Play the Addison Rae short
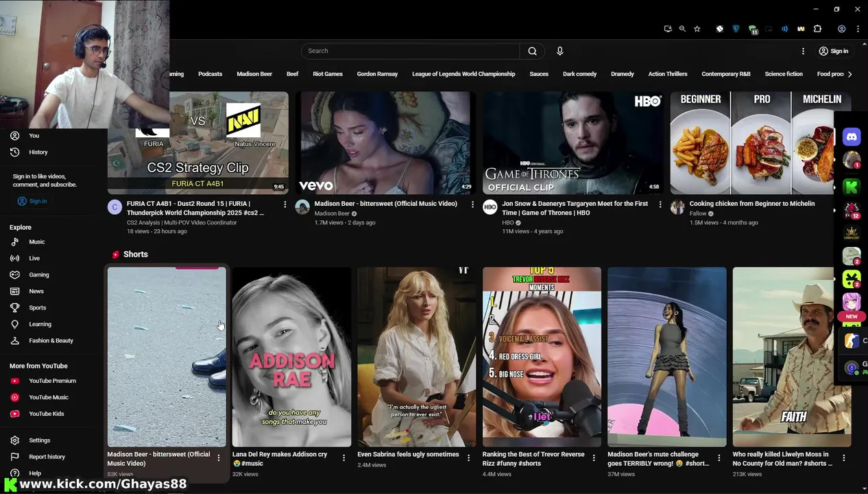The height and width of the screenshot is (494, 868). pos(291,357)
